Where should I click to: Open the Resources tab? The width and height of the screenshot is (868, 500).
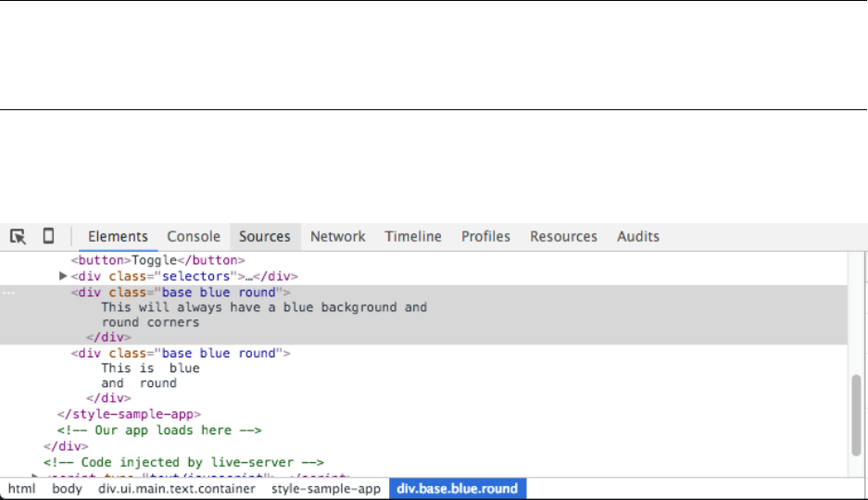[563, 237]
